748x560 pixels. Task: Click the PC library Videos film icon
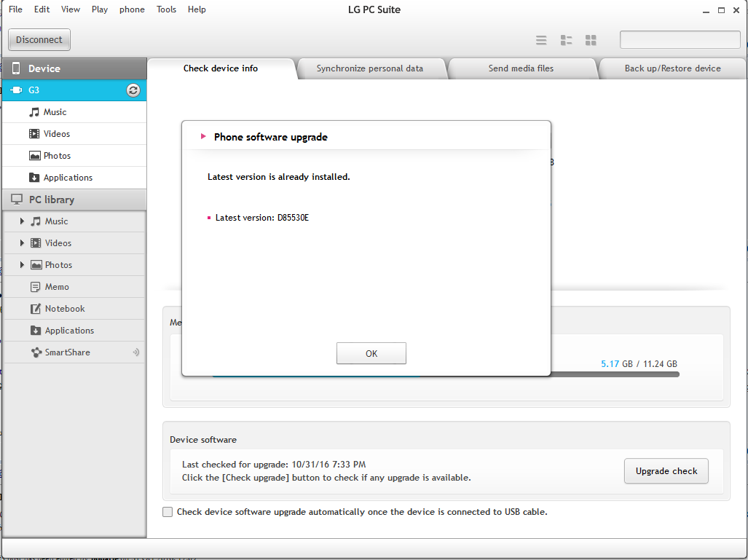(x=36, y=242)
